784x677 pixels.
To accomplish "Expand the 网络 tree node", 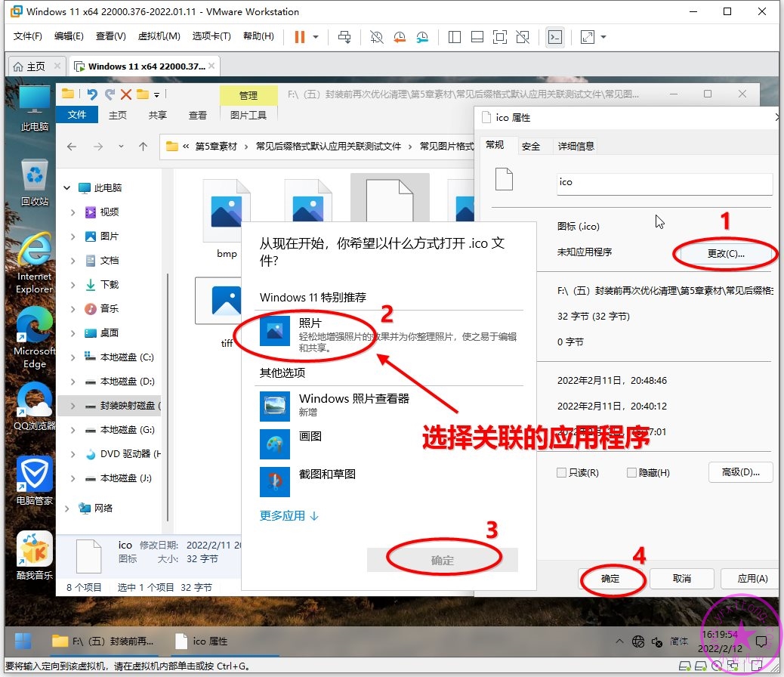I will tap(66, 509).
